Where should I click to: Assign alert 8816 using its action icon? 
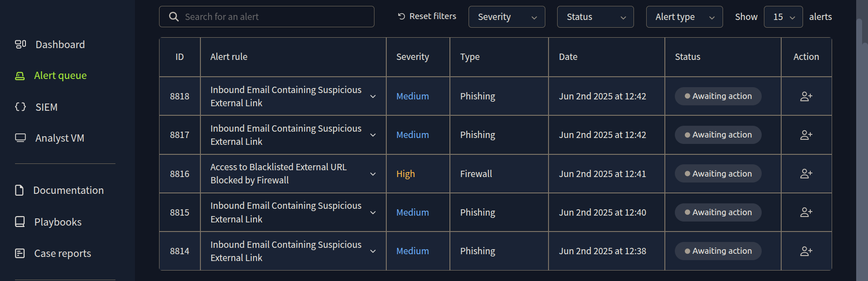coord(806,173)
